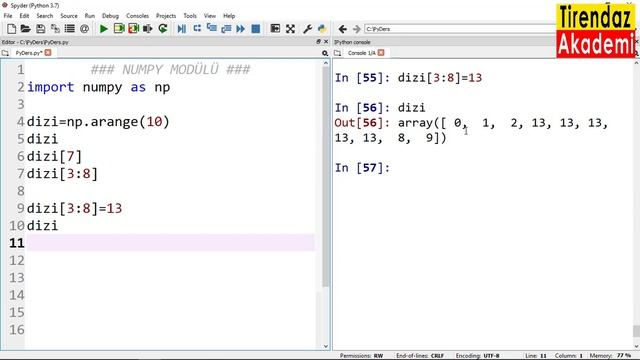Screen dimensions: 640x360
Task: Browse console tabs icon left of Console 1/A
Action: 337,53
